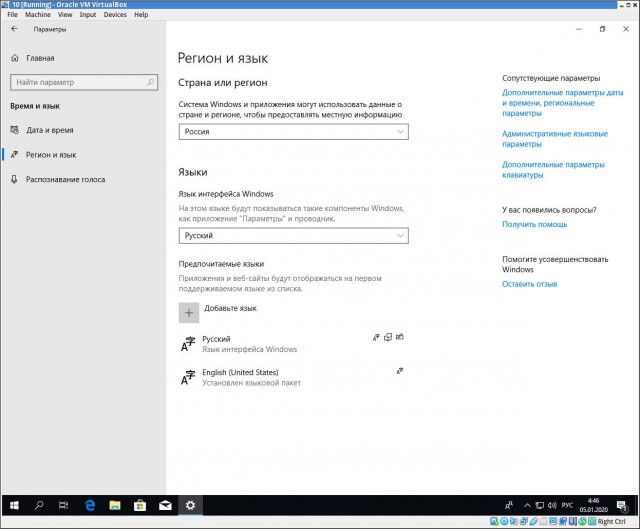Open the Русский interface language dropdown
Viewport: 640px width, 529px height.
point(293,236)
